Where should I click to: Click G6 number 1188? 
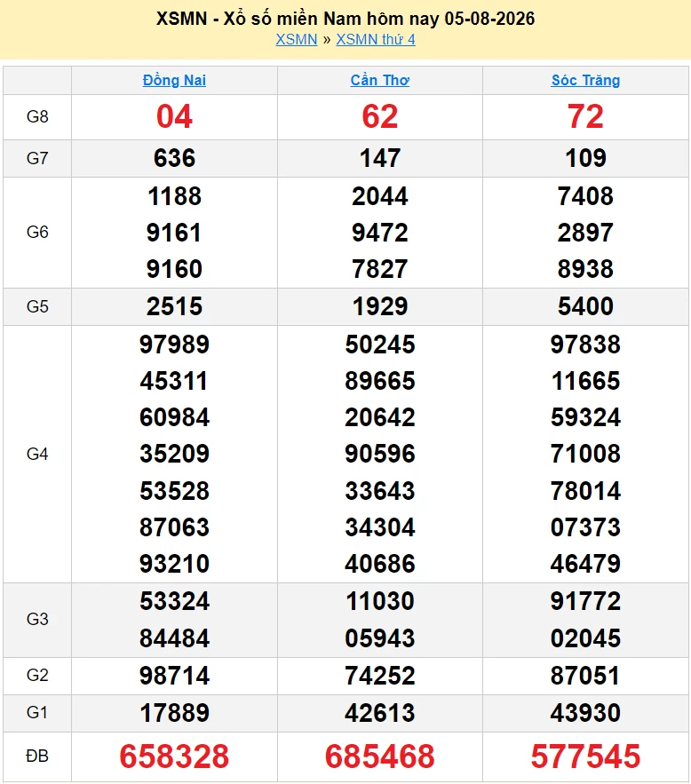174,196
